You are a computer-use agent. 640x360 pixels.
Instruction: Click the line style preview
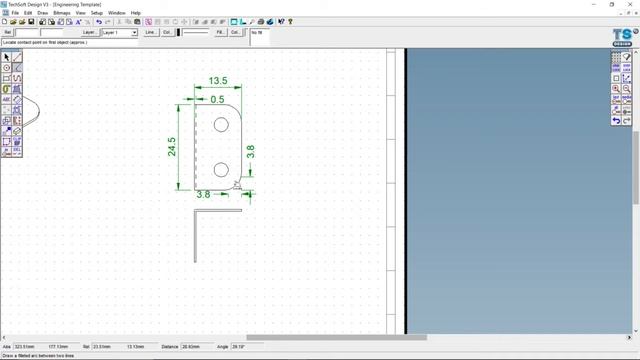[196, 32]
